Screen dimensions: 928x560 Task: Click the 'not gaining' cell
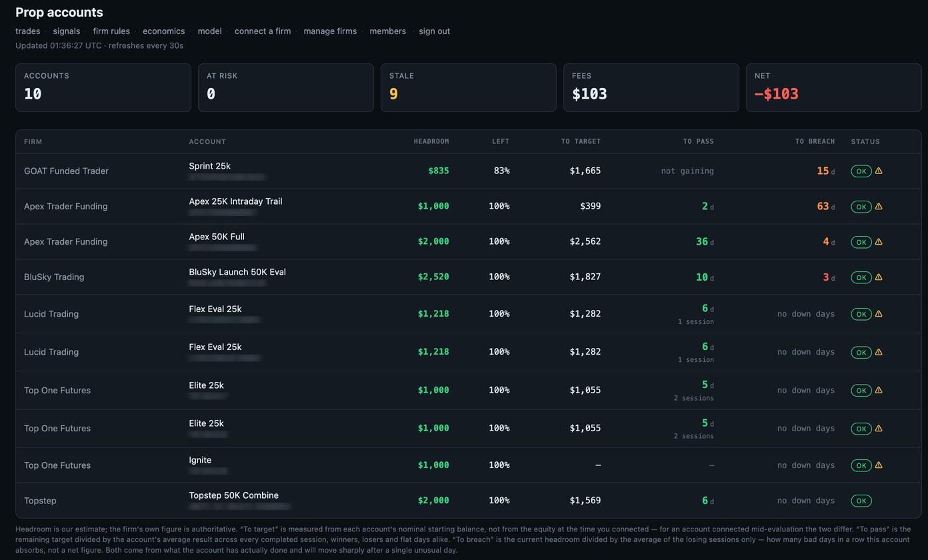(x=687, y=171)
